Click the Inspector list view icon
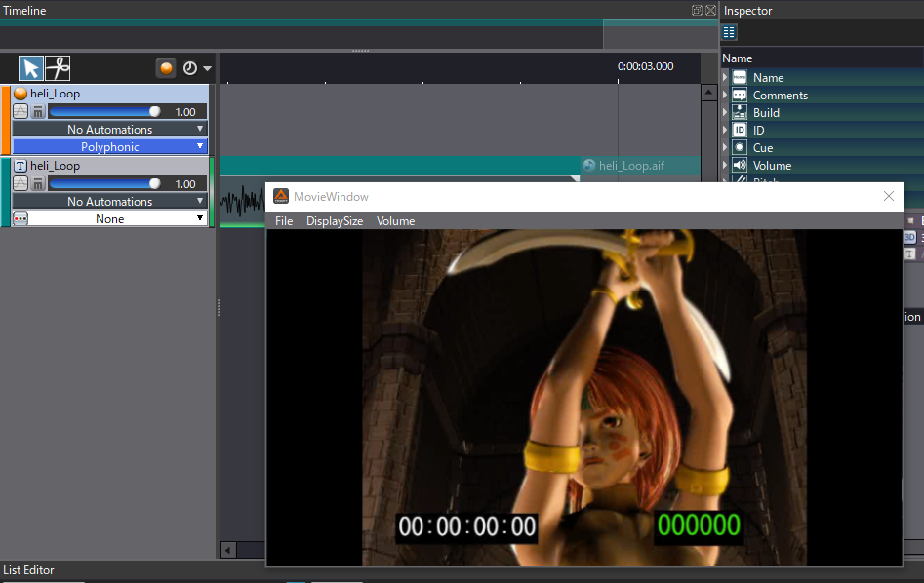The image size is (924, 583). point(729,32)
